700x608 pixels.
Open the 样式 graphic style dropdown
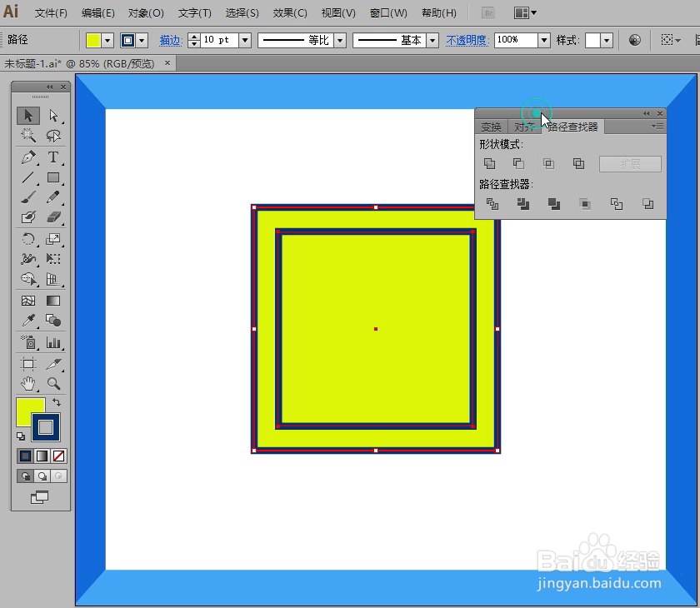pyautogui.click(x=607, y=41)
